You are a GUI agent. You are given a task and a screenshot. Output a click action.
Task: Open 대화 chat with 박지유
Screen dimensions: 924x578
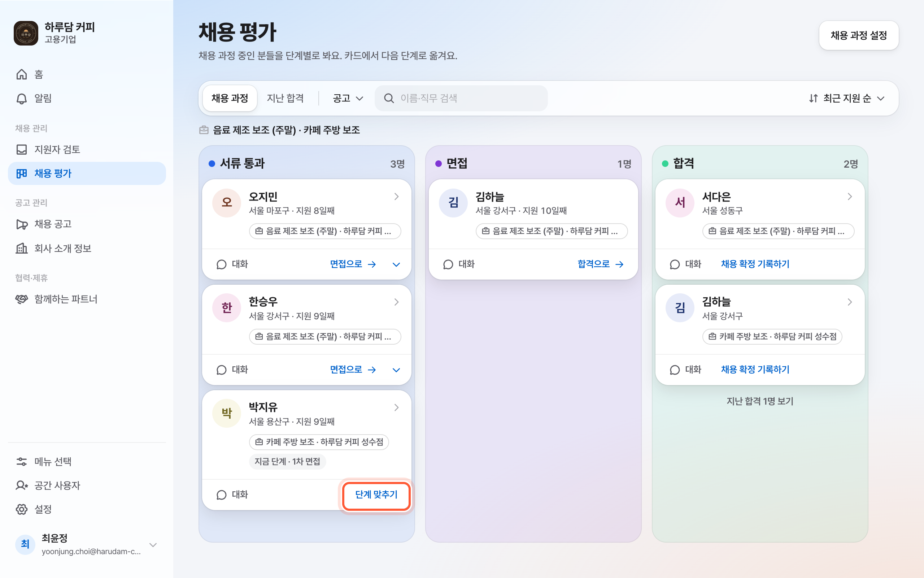(x=232, y=495)
